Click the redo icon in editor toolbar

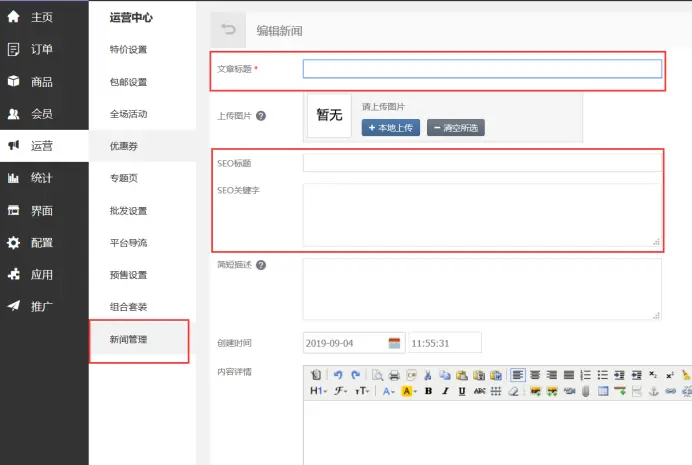click(355, 375)
